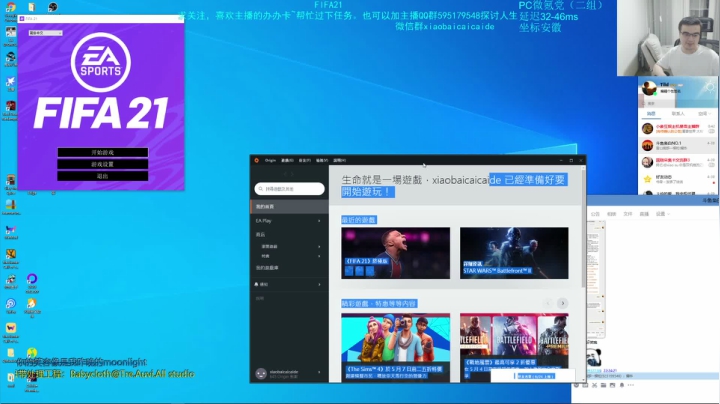Click the 文件 tab in the chat window
This screenshot has height=404, width=720.
click(x=628, y=214)
